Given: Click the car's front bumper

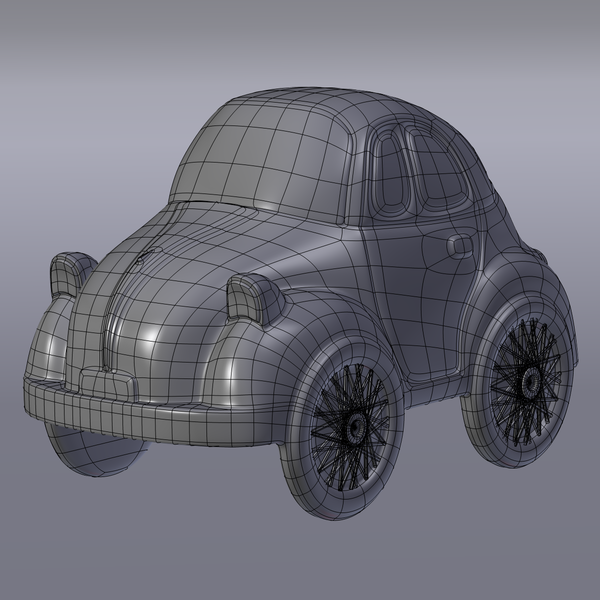Looking at the screenshot, I should point(150,412).
